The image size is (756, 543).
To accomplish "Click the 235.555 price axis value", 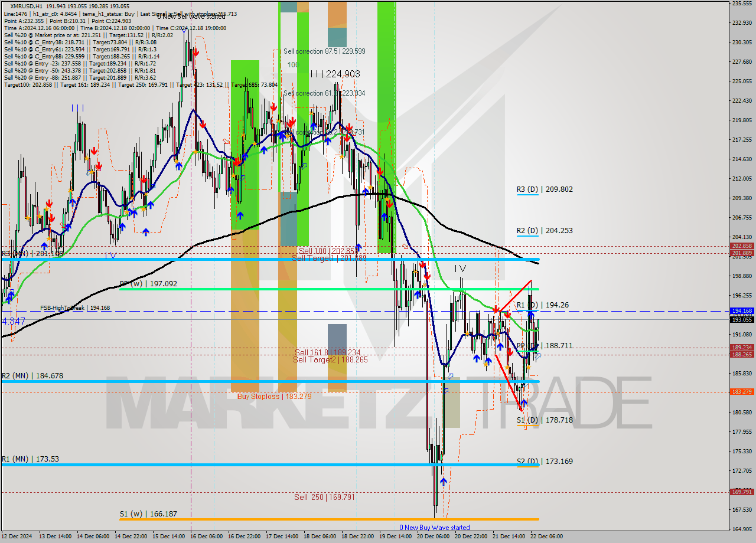I will [742, 4].
